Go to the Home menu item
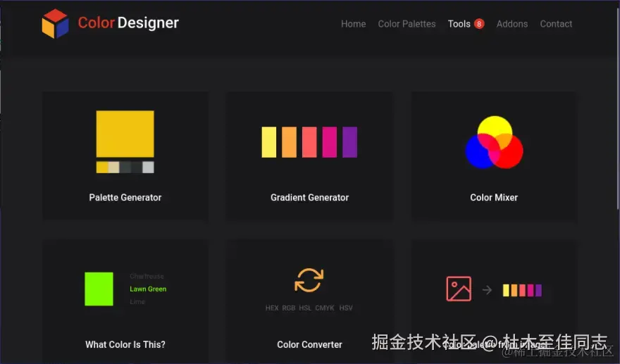The width and height of the screenshot is (620, 364). coord(353,24)
